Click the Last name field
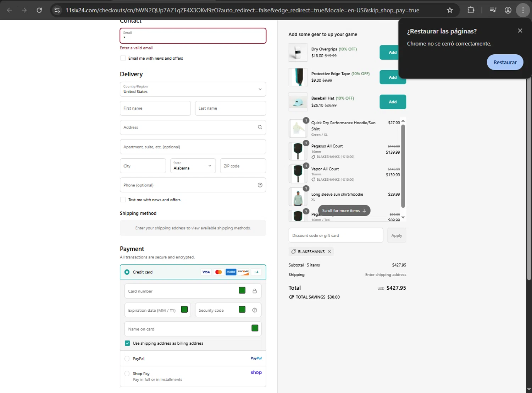Viewport: 532px width, 393px height. pos(231,108)
